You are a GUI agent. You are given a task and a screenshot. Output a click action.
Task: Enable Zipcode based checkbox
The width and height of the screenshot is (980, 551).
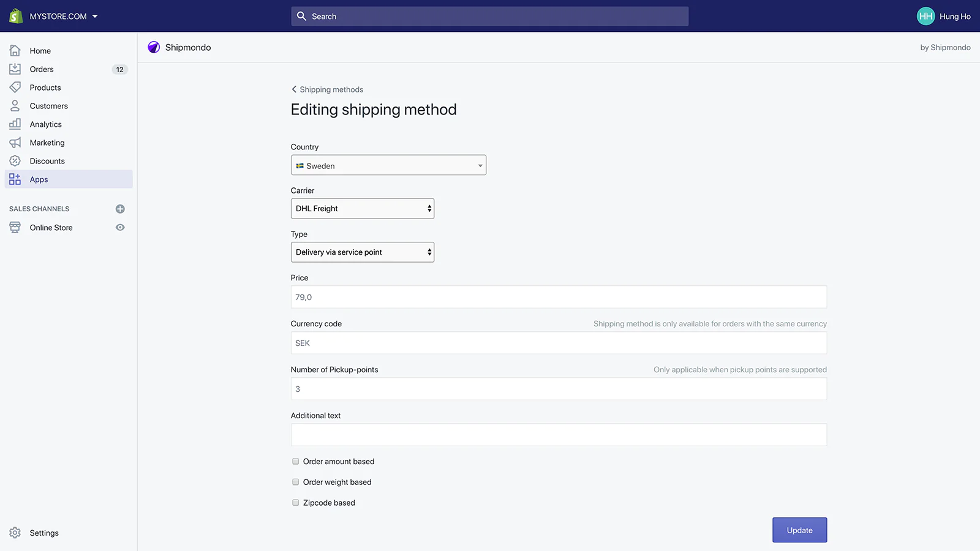tap(295, 503)
